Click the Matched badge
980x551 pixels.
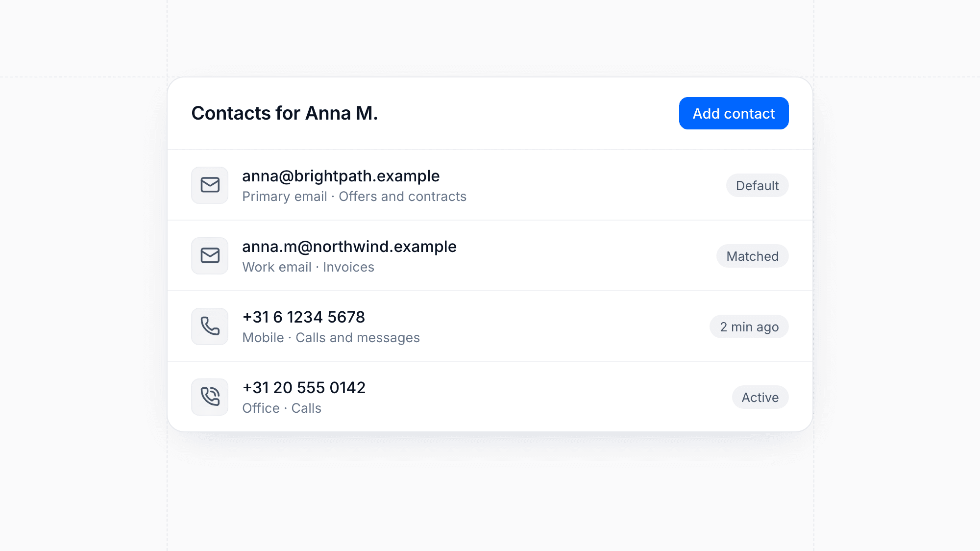click(x=752, y=256)
